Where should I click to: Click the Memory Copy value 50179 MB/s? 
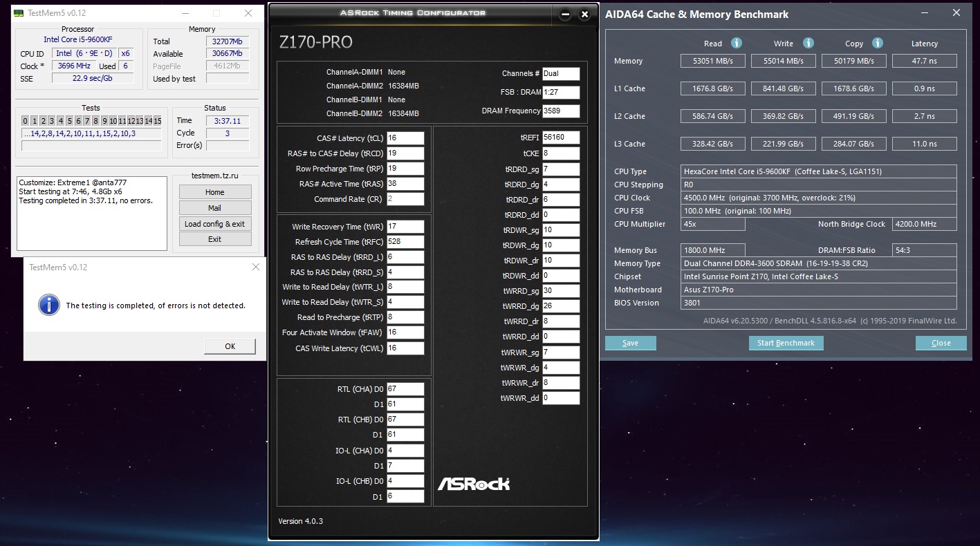pyautogui.click(x=854, y=61)
